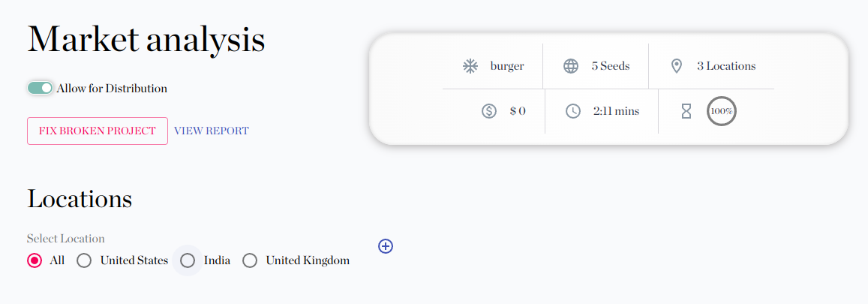Select the United States radio option
Viewport: 868px width, 304px height.
tap(84, 260)
